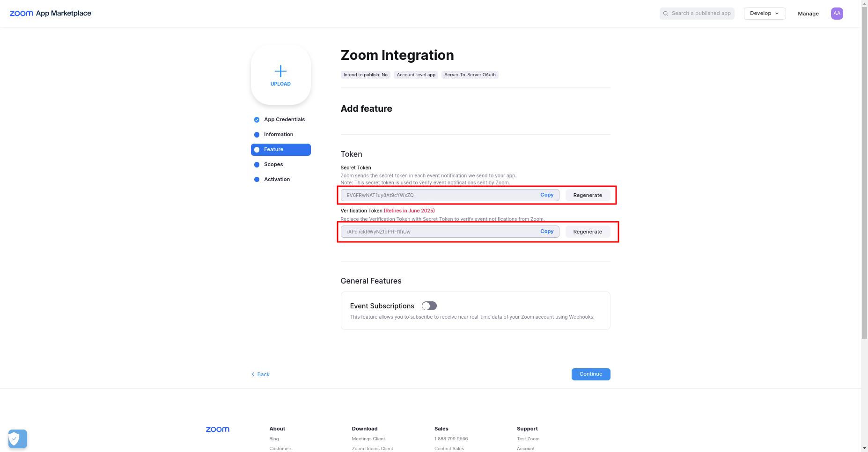Click the App Credentials checkmark icon
The image size is (868, 452).
(x=257, y=120)
